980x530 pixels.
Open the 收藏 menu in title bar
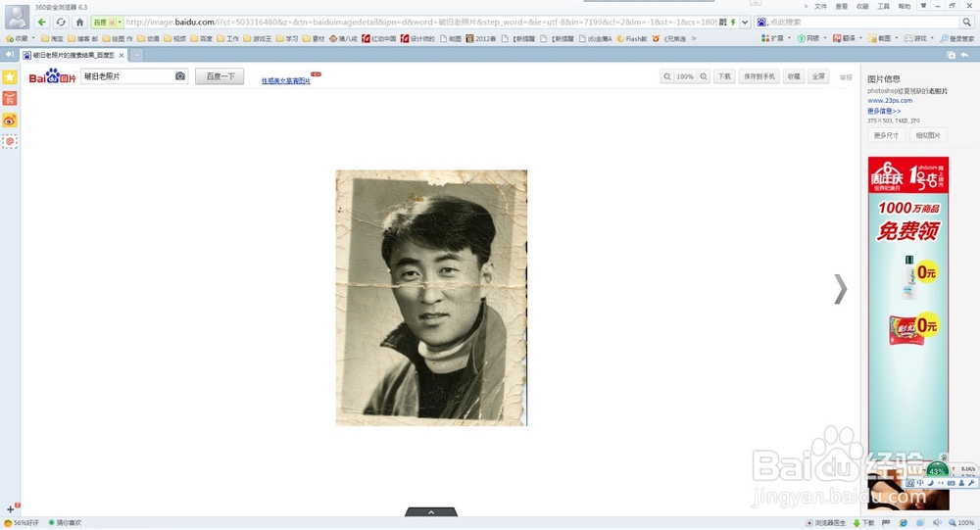(x=862, y=6)
